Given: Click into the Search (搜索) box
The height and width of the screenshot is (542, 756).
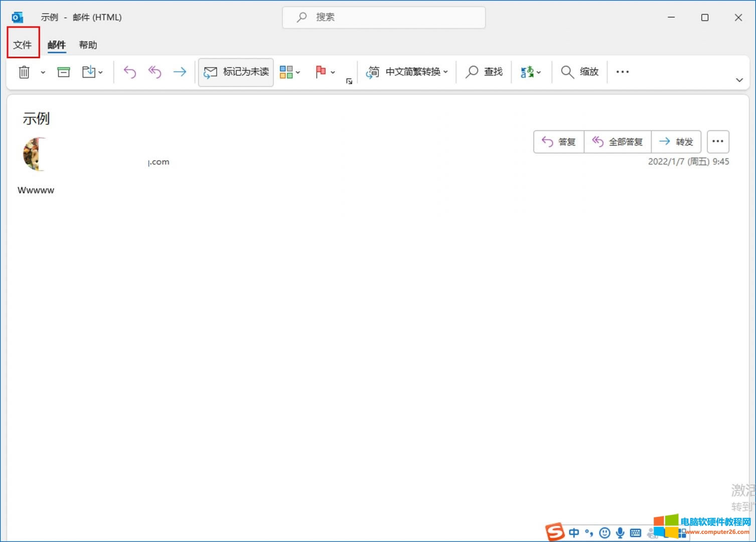Looking at the screenshot, I should (x=384, y=18).
